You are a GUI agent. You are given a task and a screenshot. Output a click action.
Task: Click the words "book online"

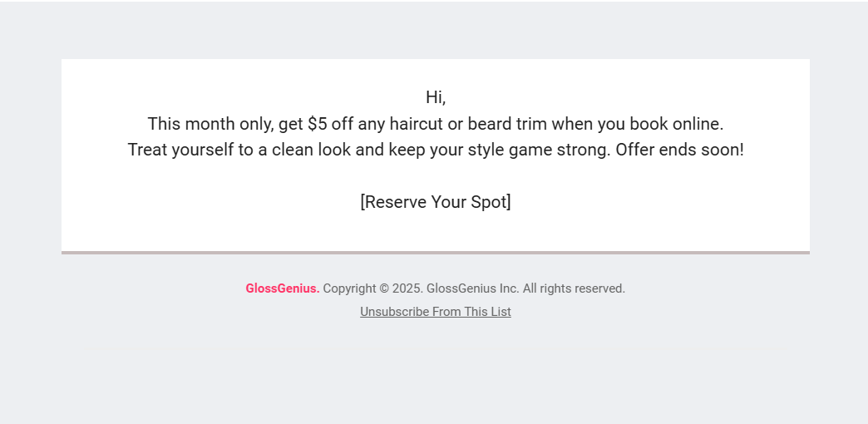click(x=676, y=124)
